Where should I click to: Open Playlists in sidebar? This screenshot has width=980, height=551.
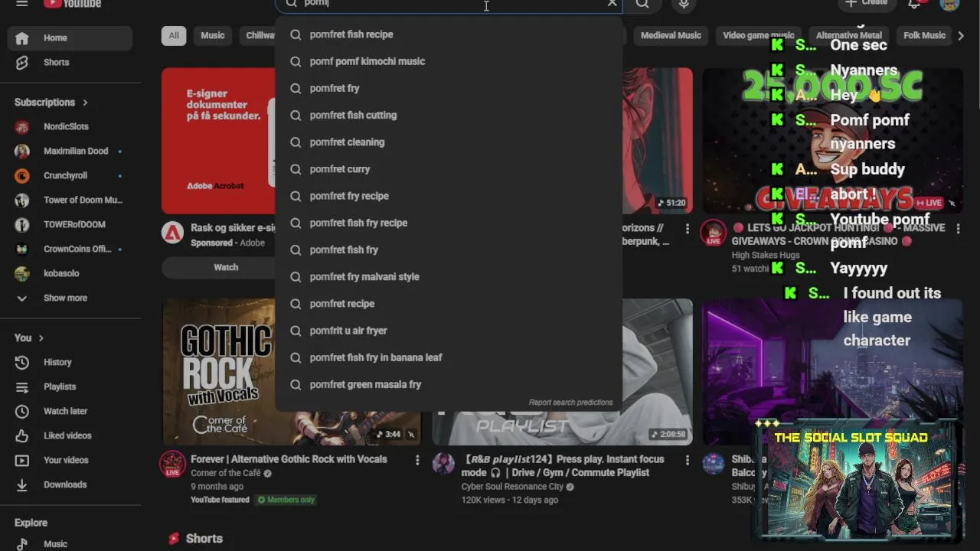pos(70,386)
